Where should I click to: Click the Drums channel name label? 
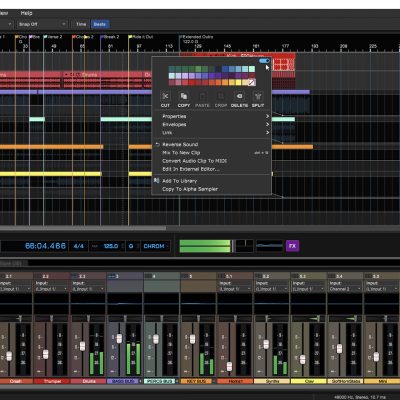pos(88,381)
